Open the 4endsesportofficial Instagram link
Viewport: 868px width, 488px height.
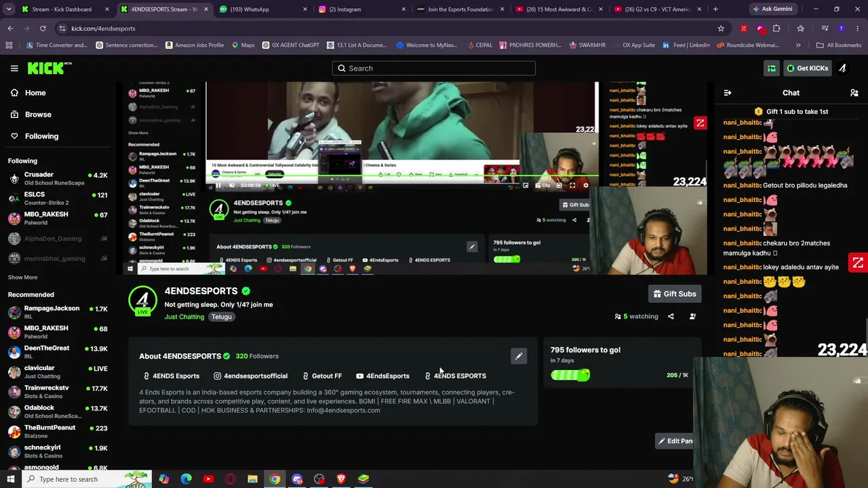tap(250, 376)
